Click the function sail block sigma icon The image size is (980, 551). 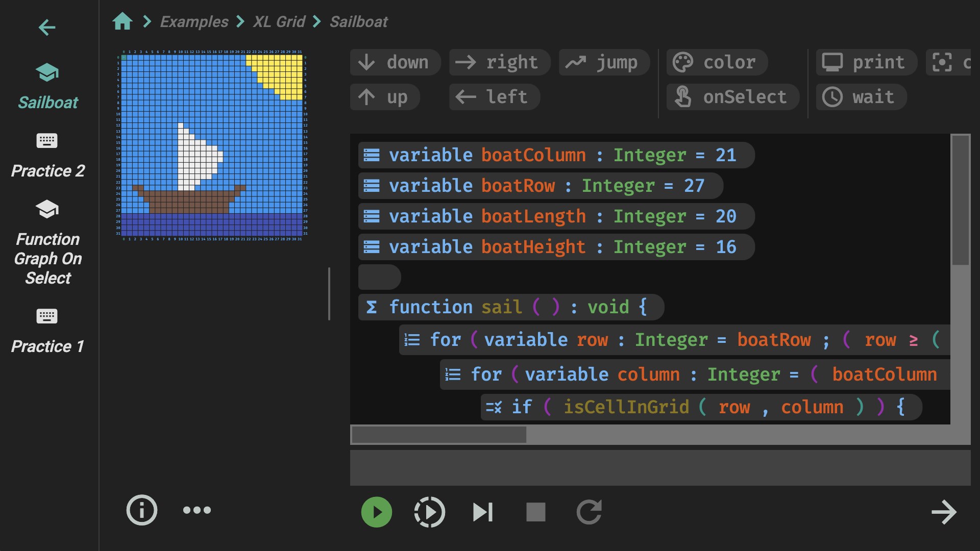click(372, 307)
